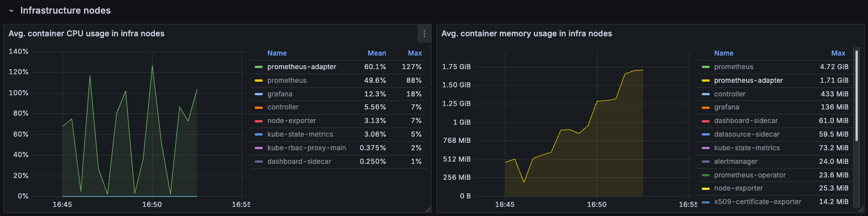Toggle dashboard-sidecar series in memory legend
This screenshot has height=216, width=868.
coord(746,121)
